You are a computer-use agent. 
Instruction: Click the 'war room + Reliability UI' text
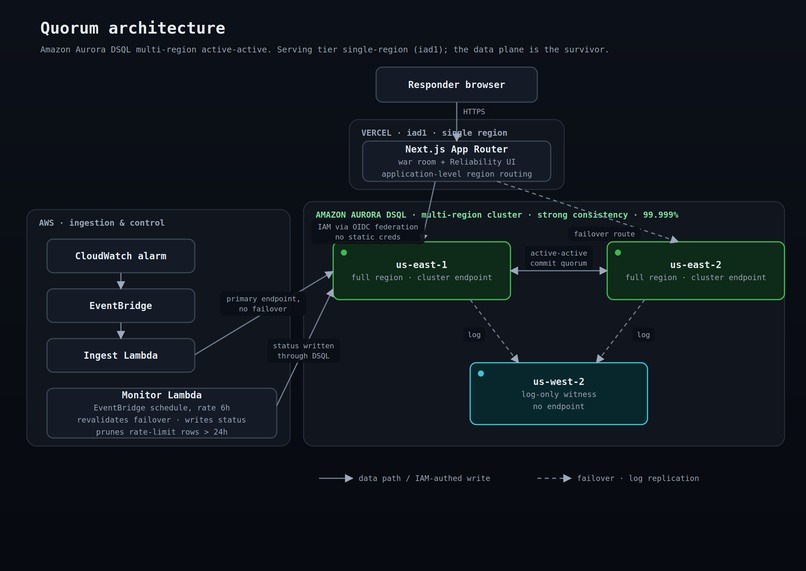click(x=456, y=162)
